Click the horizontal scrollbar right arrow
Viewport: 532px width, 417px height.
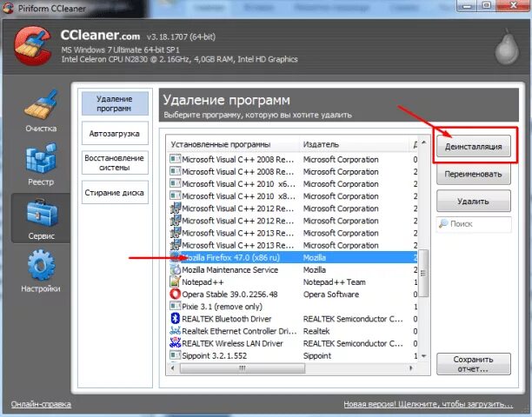[x=411, y=368]
